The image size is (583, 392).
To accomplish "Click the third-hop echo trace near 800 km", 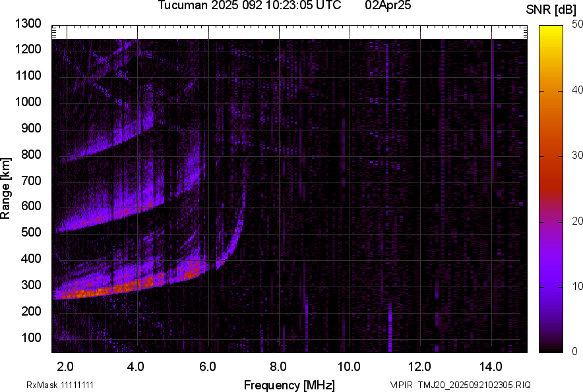I will click(x=99, y=146).
